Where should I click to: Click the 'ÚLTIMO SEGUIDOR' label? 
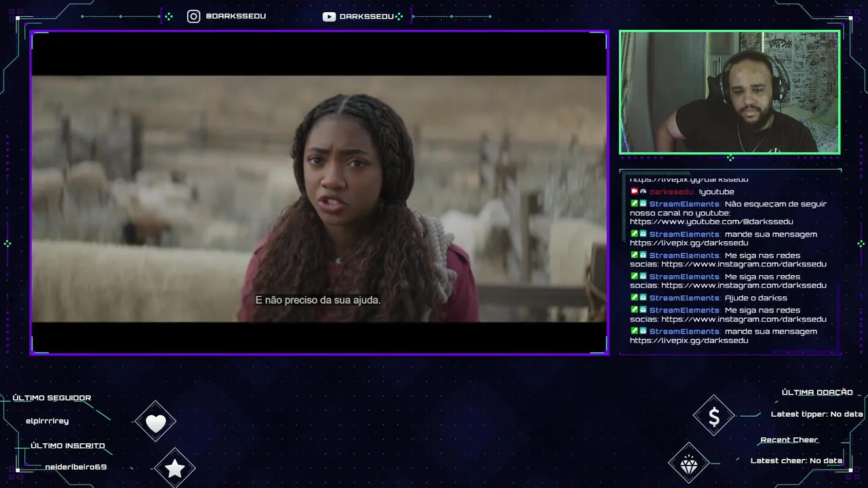(52, 398)
